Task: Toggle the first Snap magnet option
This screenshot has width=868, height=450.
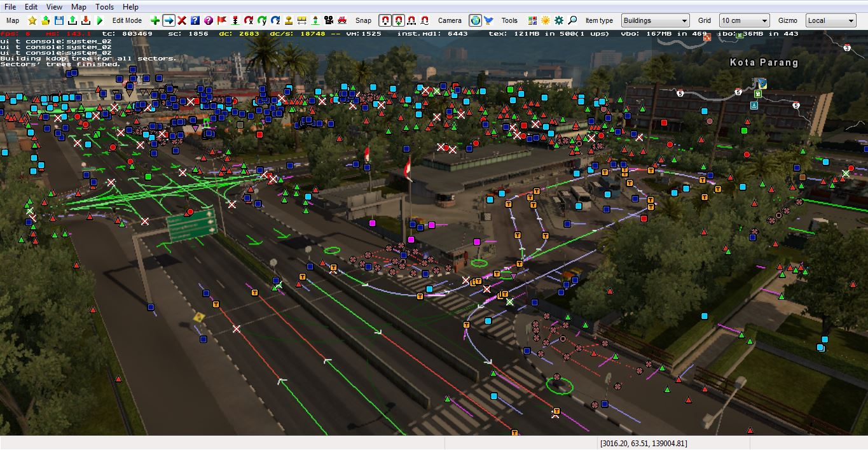Action: pyautogui.click(x=385, y=20)
